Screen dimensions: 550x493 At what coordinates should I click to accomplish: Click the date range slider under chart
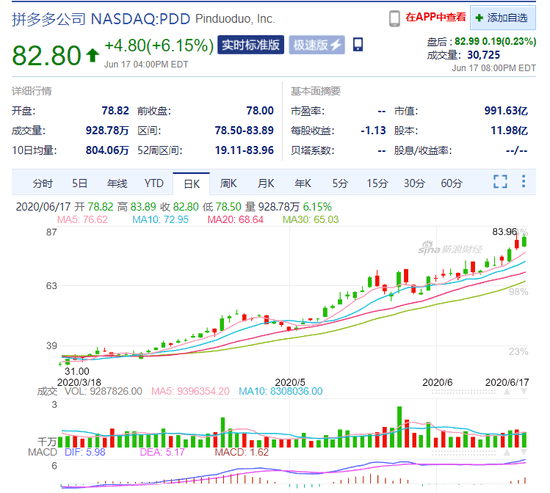pos(464,392)
